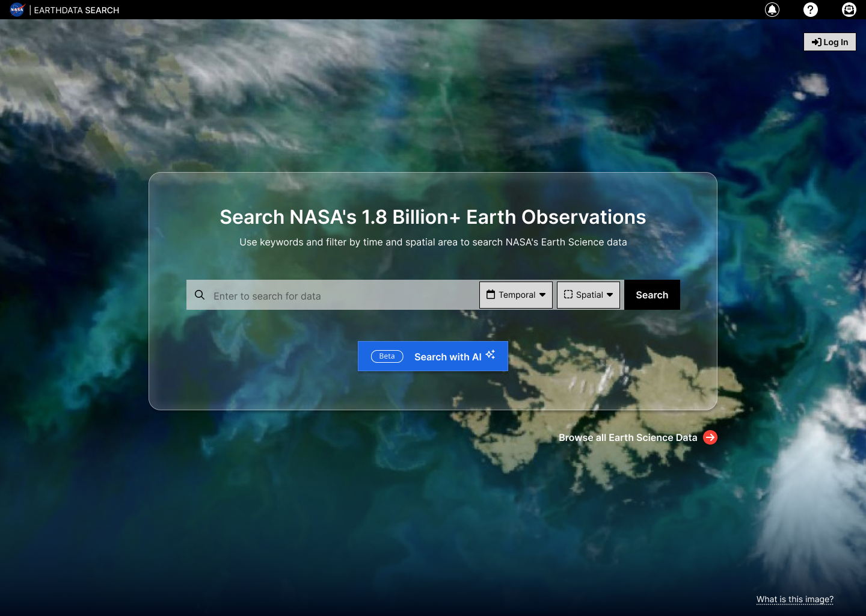The height and width of the screenshot is (616, 866).
Task: Click the magnifying glass search icon
Action: (200, 295)
